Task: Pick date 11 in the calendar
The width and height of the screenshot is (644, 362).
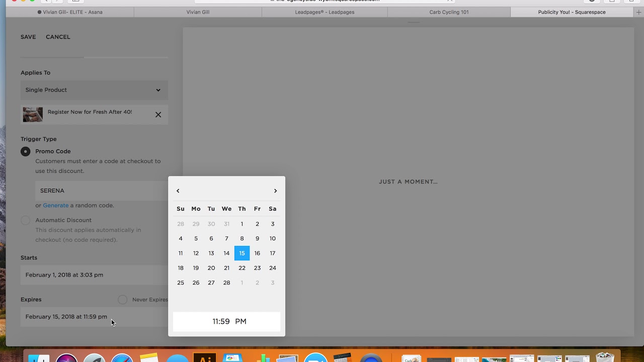Action: [181, 253]
